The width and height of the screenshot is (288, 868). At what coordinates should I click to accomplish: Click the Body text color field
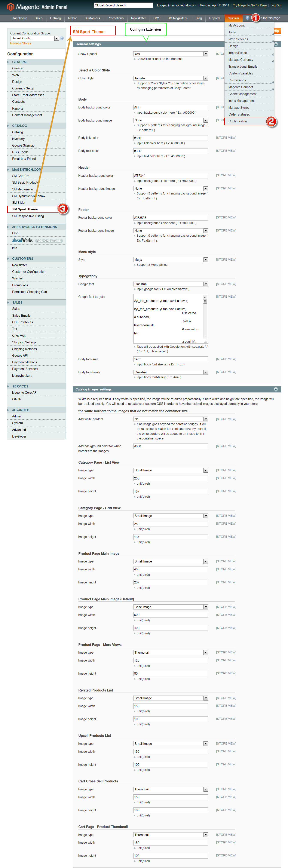(171, 151)
